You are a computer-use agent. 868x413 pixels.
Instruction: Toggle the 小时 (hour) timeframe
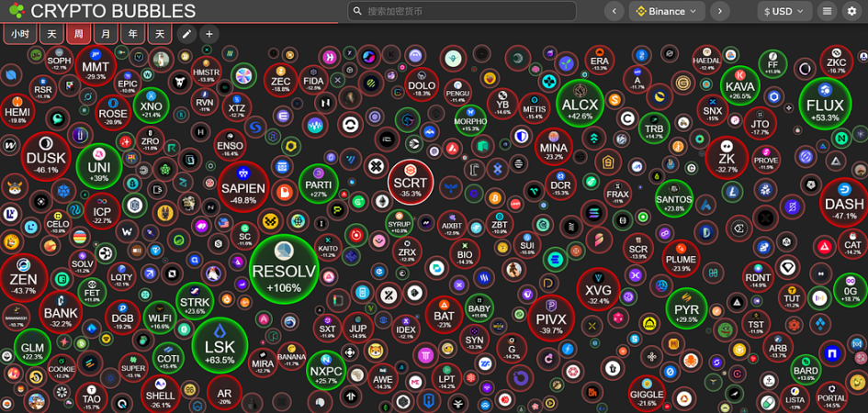20,34
